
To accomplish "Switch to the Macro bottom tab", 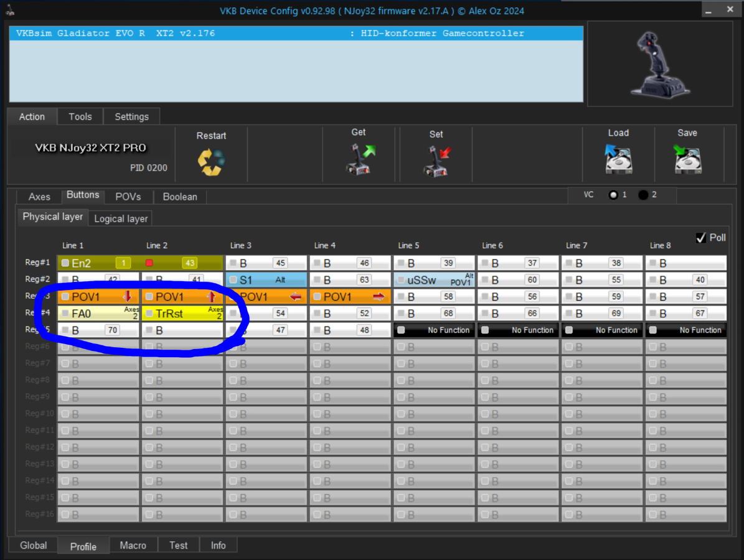I will [133, 545].
